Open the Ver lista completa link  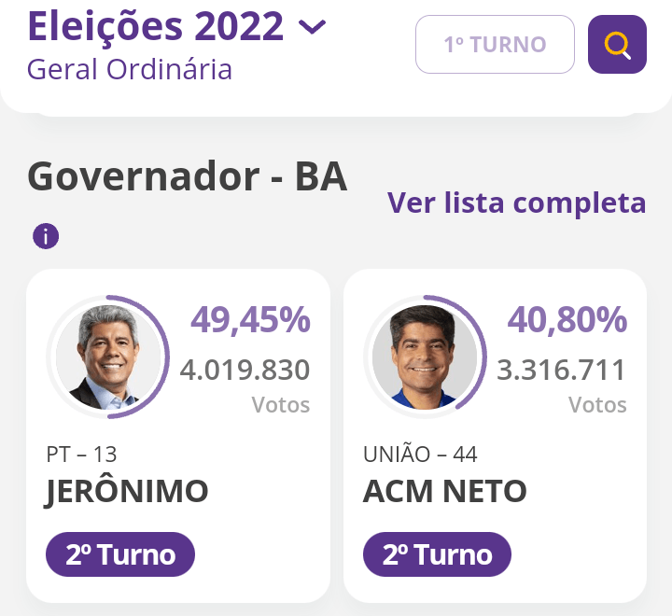(516, 203)
